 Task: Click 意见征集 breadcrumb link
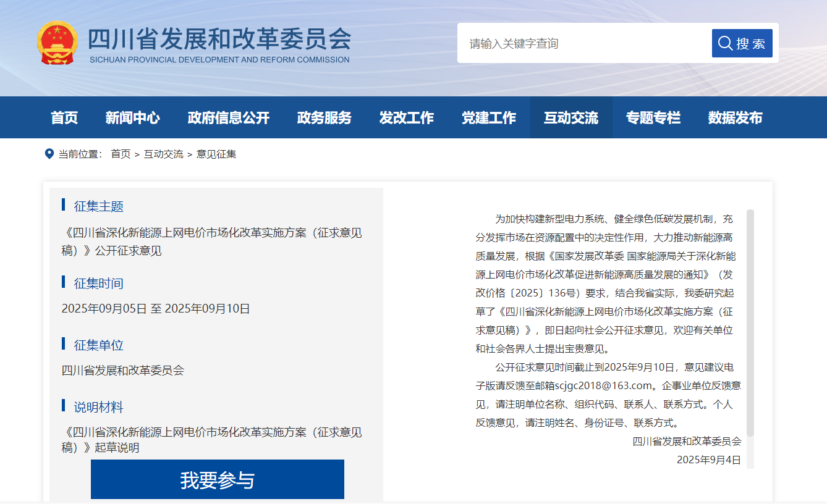pos(216,154)
